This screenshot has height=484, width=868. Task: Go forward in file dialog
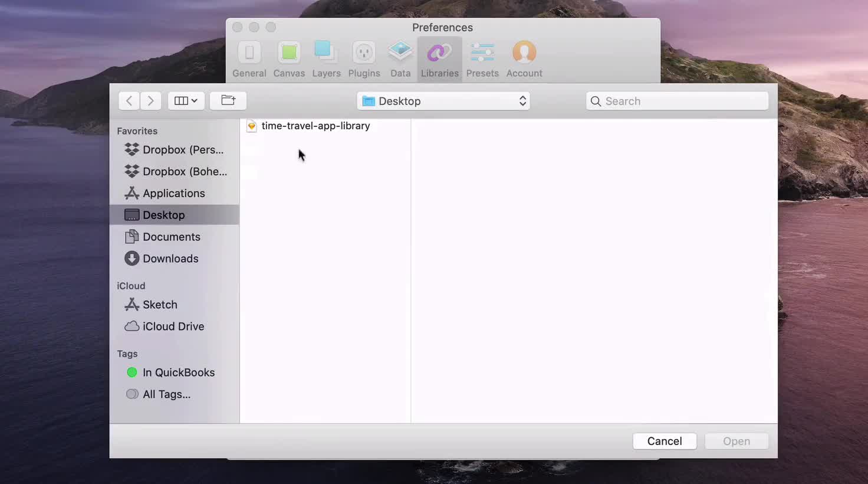(151, 101)
